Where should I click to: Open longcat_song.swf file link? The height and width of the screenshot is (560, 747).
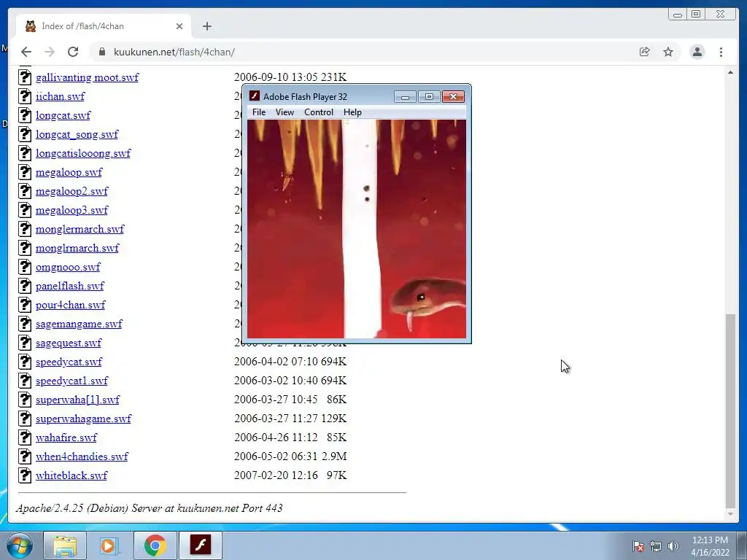click(x=77, y=134)
